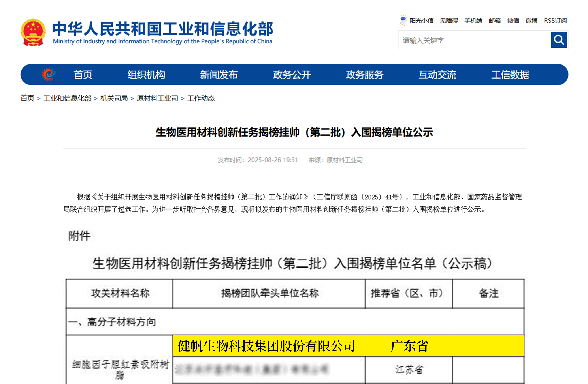Open the RSS订阅 subscription link
The height and width of the screenshot is (384, 588).
click(x=555, y=21)
